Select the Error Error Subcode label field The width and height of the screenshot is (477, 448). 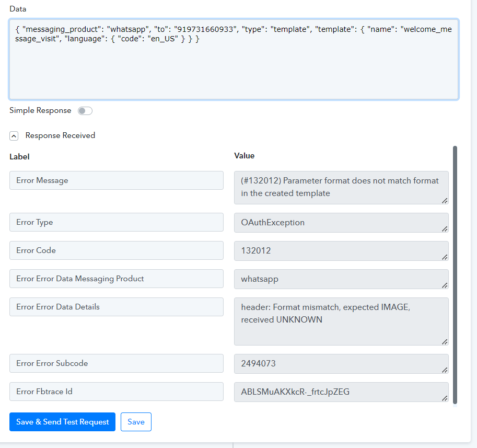117,363
